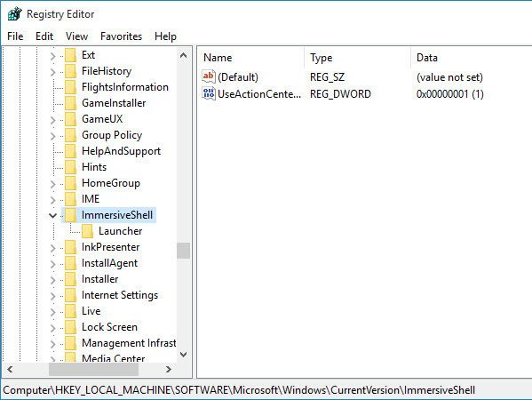Screen dimensions: 532x400
Task: Click the HomeGroup folder icon
Action: pyautogui.click(x=70, y=183)
